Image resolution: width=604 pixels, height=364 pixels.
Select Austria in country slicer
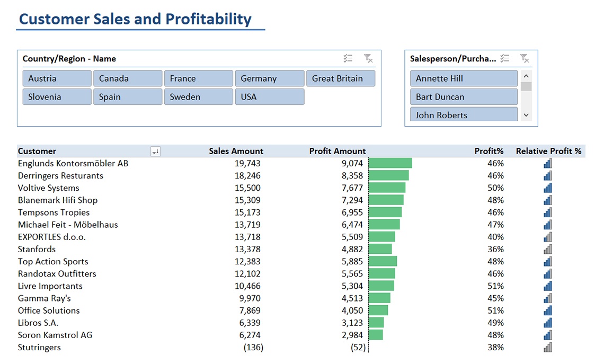tap(57, 78)
